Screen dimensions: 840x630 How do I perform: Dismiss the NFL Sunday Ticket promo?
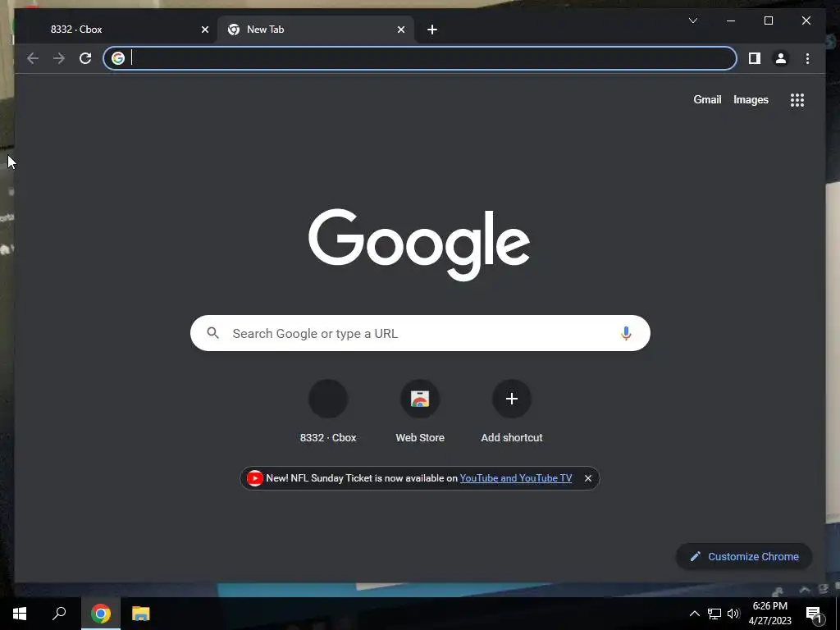click(x=588, y=478)
